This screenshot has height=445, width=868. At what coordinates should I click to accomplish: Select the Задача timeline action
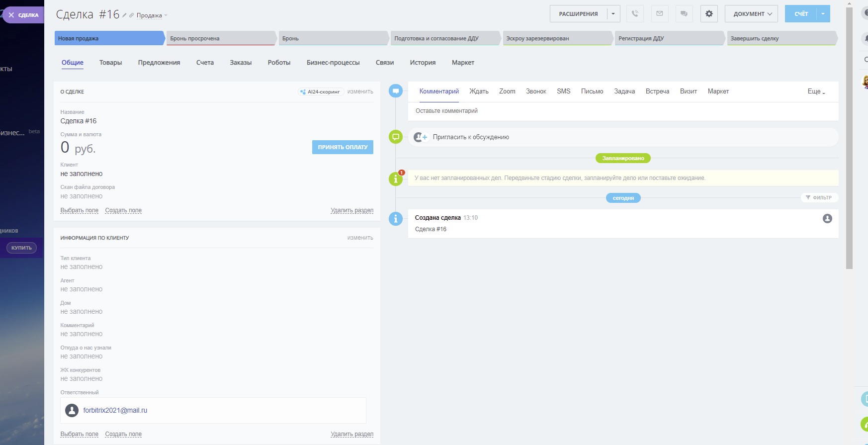point(624,91)
